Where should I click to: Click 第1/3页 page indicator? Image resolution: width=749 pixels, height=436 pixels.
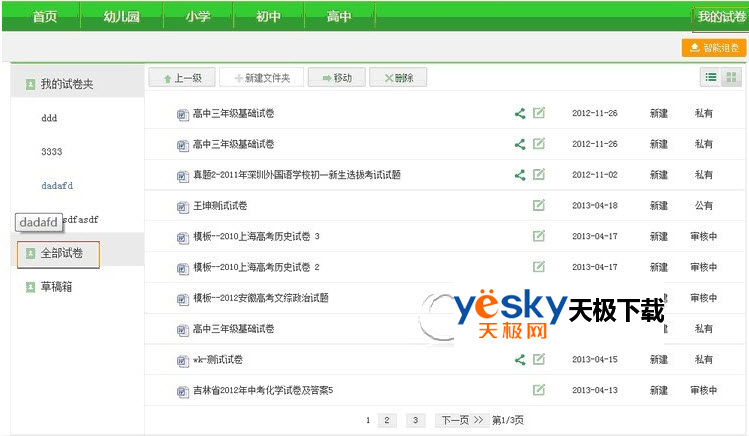pyautogui.click(x=508, y=420)
